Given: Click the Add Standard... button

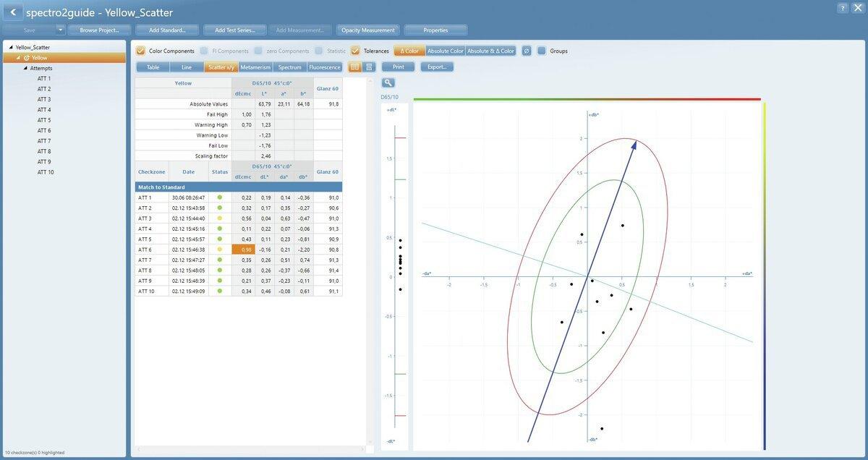Looking at the screenshot, I should click(x=167, y=30).
